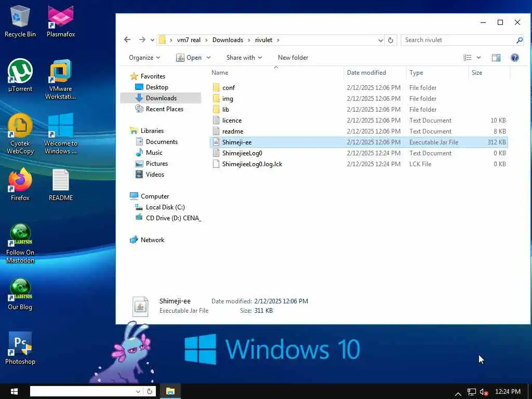
Task: Click vm7 real in the breadcrumb
Action: (x=189, y=40)
